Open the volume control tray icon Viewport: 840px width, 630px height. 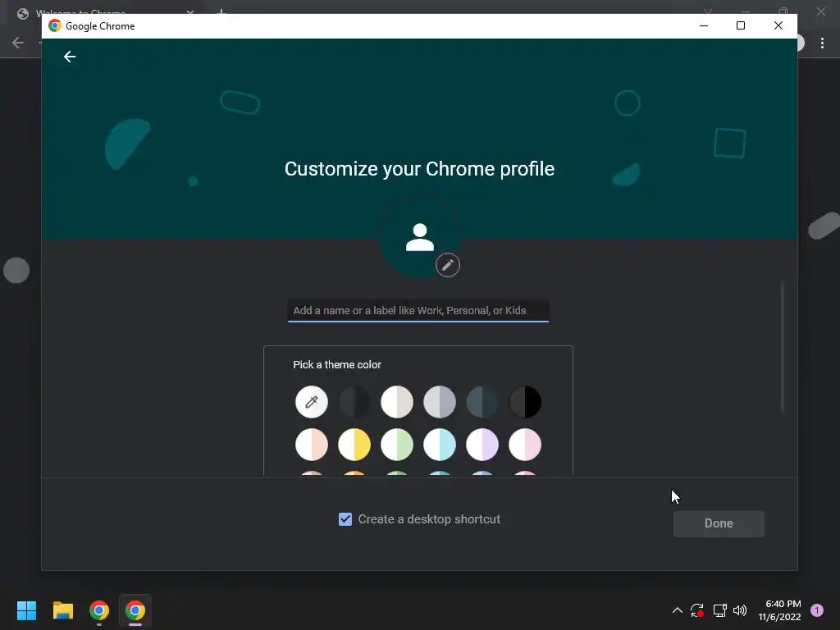point(740,610)
